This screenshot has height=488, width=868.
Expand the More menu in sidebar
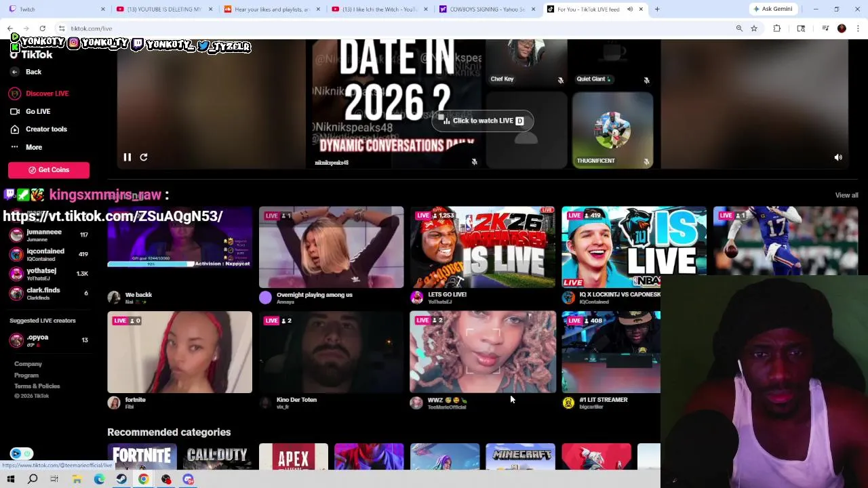pyautogui.click(x=26, y=147)
